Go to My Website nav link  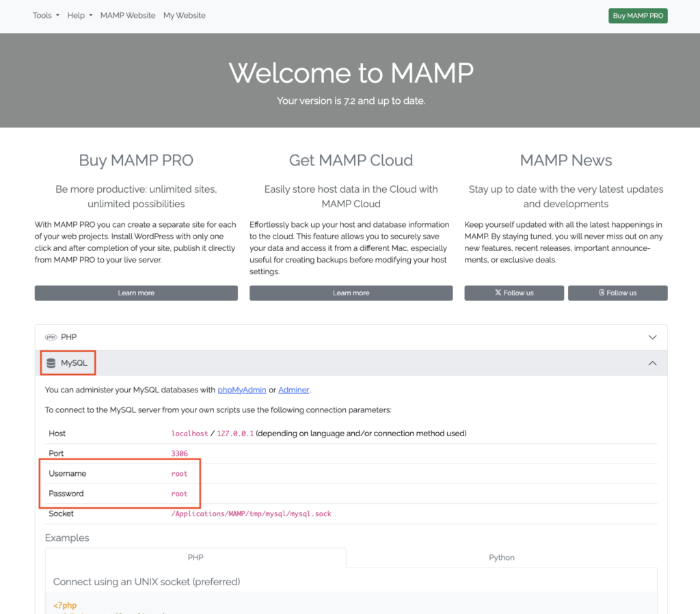pyautogui.click(x=184, y=15)
